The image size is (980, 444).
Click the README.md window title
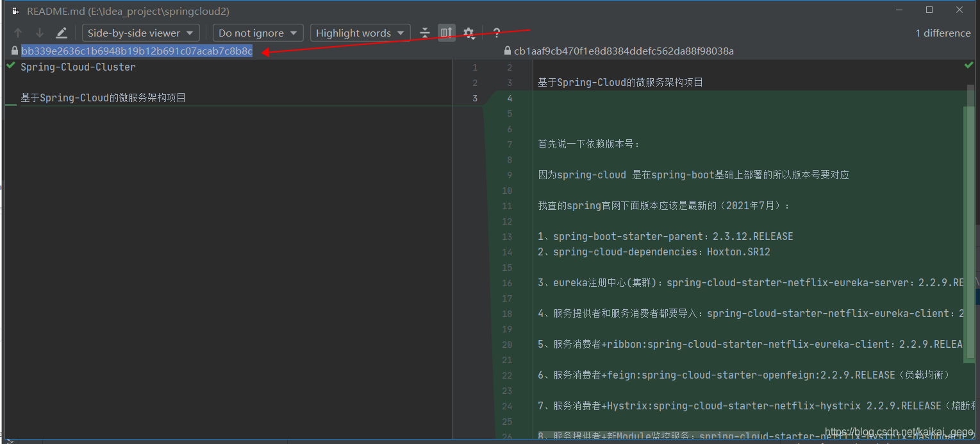click(128, 11)
